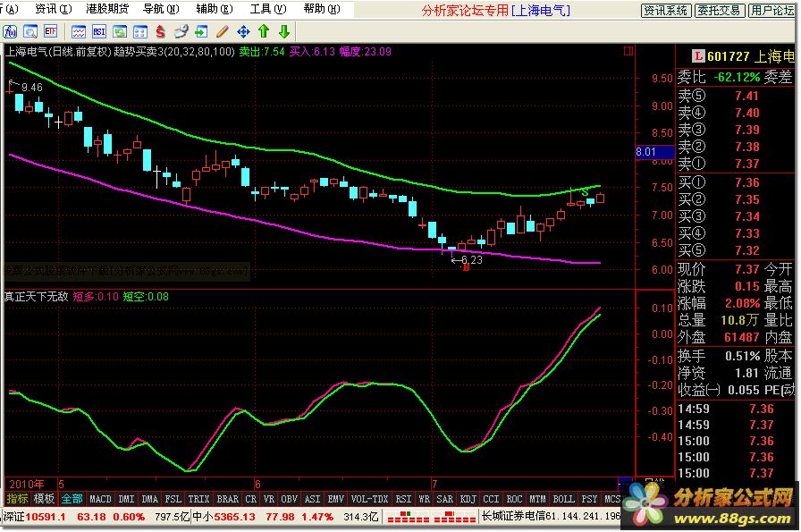The width and height of the screenshot is (801, 532).
Task: Click the 中小 index value 5365.13
Action: tap(234, 517)
